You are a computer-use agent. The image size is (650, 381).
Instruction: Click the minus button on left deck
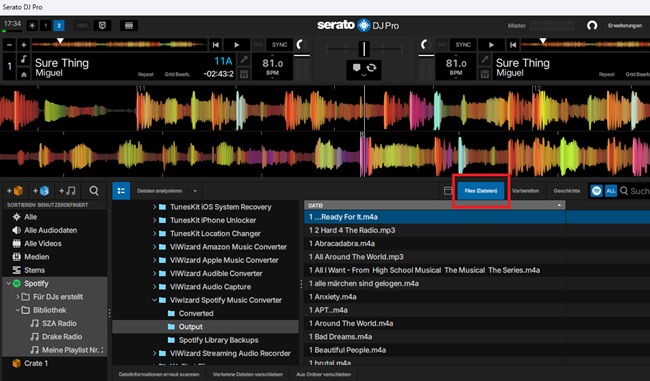[x=10, y=45]
